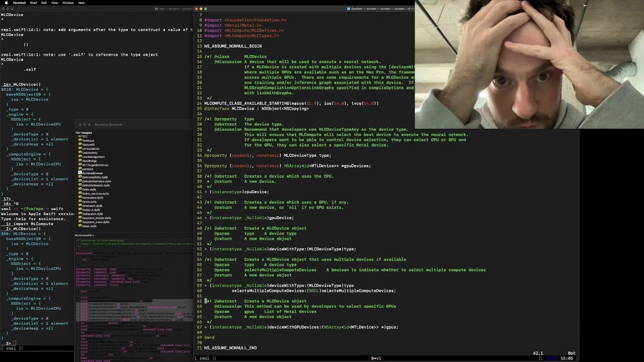Viewport: 644px width, 362px height.
Task: Open the View menu
Action: tap(55, 3)
